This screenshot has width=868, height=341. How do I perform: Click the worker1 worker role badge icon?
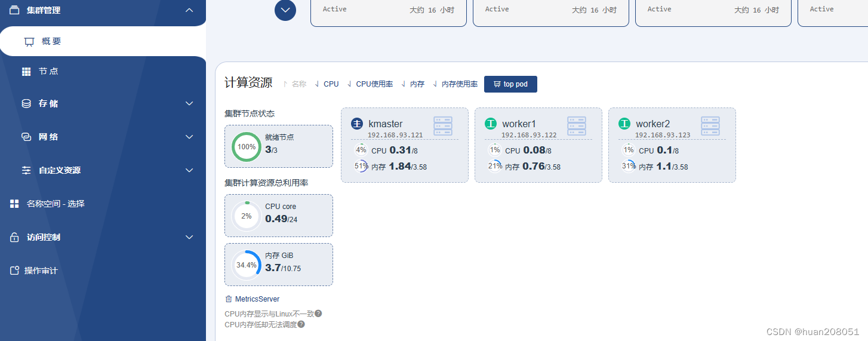tap(491, 124)
